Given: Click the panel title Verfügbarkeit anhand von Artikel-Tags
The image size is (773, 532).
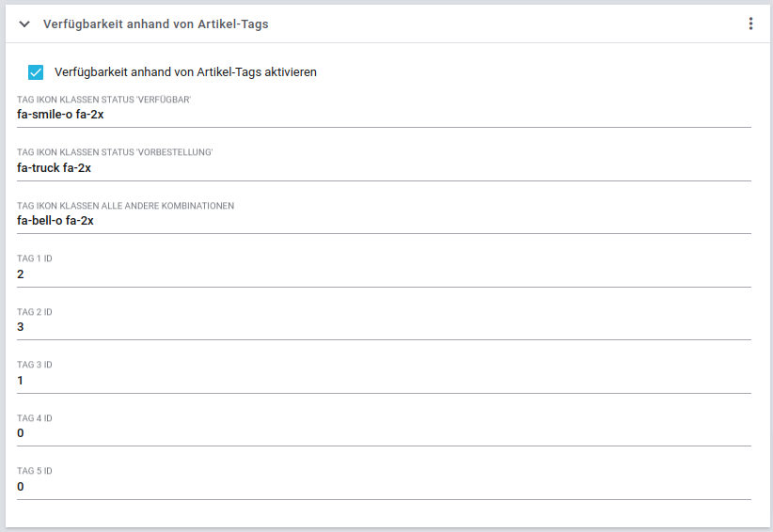Looking at the screenshot, I should [x=156, y=23].
